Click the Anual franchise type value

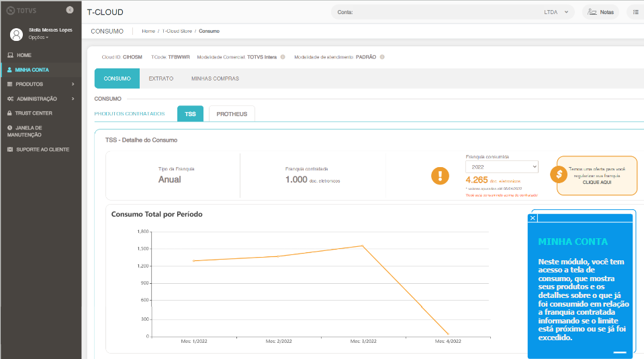click(170, 179)
